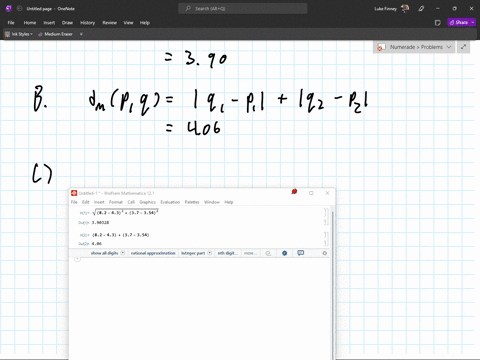Click the back arrow beside Untitled page
Screen dimensions: 480x360
pos(19,9)
